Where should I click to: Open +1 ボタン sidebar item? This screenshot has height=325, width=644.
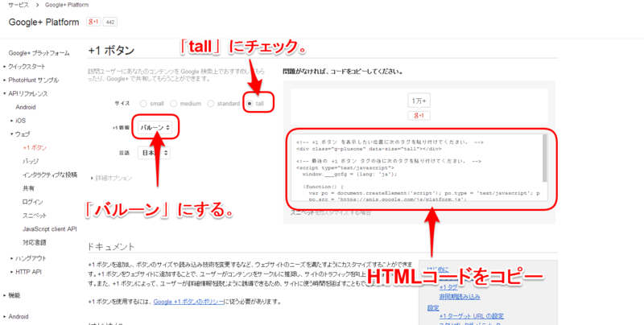click(35, 148)
